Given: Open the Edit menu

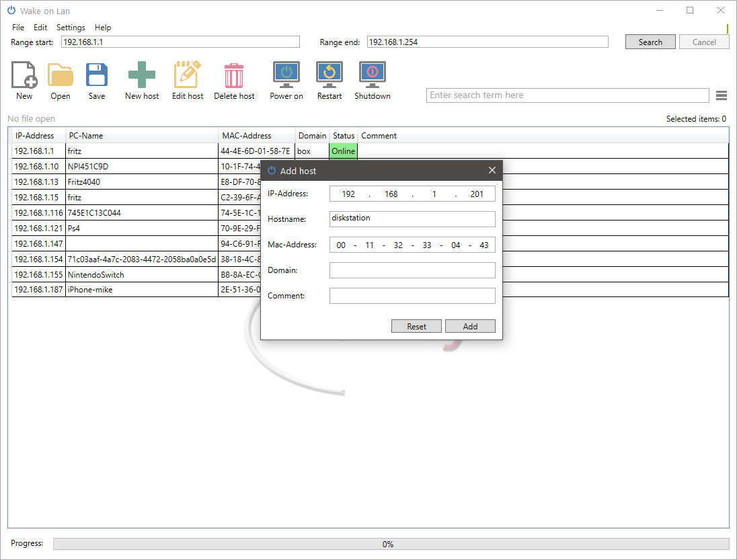Looking at the screenshot, I should click(x=40, y=28).
